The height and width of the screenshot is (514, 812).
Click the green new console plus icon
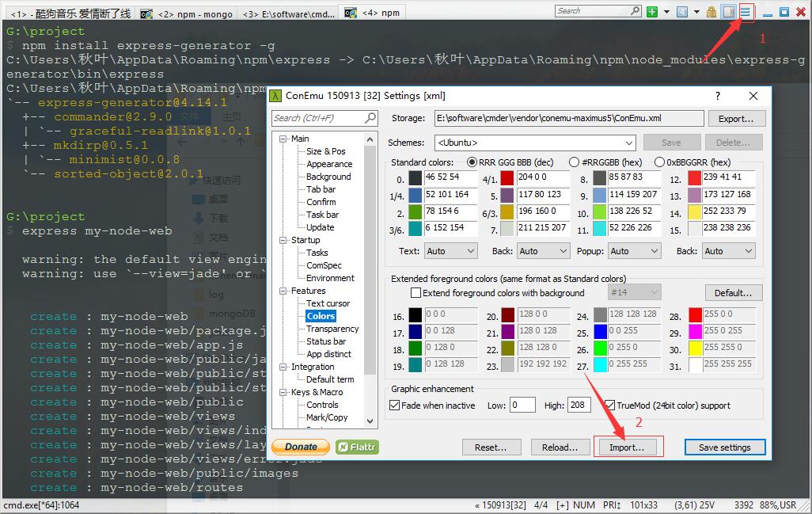click(x=652, y=11)
